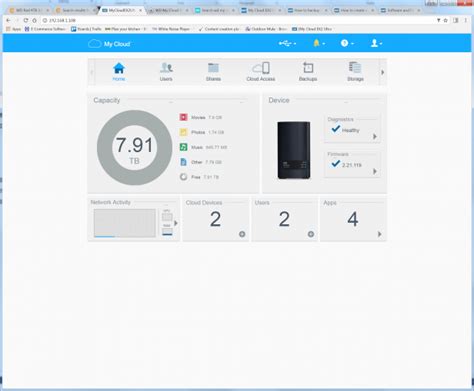
Task: Open the Boards Trello bookmark
Action: (86, 29)
